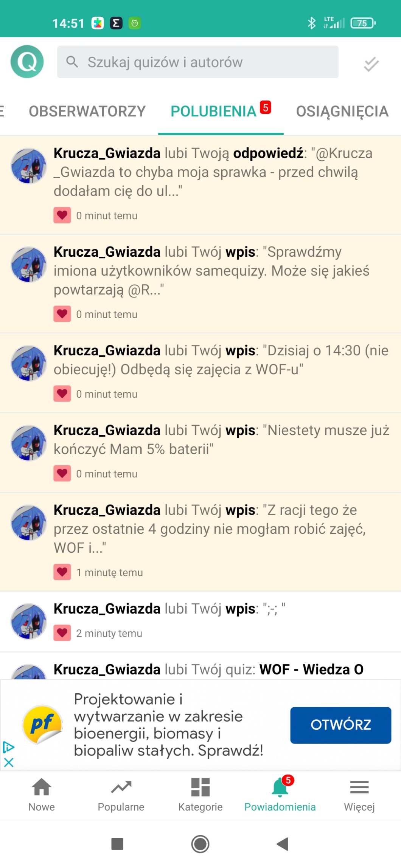Open the WOF - Wiedza O quiz link
This screenshot has height=868, width=401.
click(311, 670)
